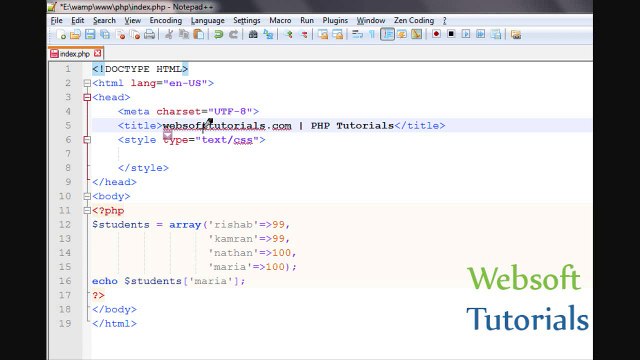Click the DOCTYPE HTML text on line 1
Screen dimensions: 640x360
coord(143,69)
